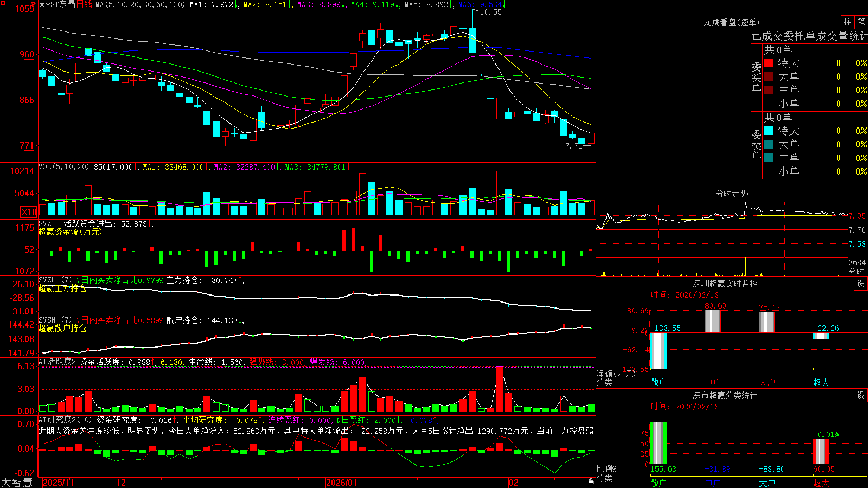Click the 3684 volume label on intraday chart
The image size is (868, 488).
[857, 262]
